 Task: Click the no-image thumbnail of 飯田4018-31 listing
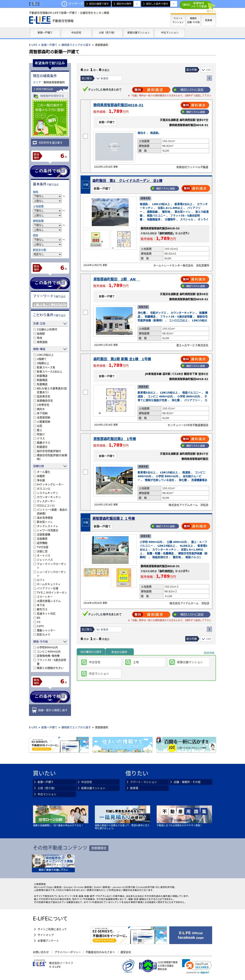(114, 146)
